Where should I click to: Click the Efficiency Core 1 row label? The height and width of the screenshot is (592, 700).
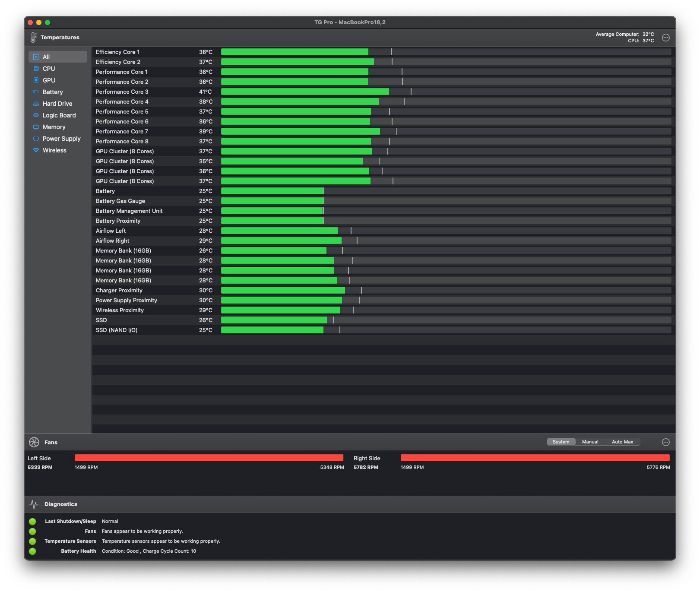(x=117, y=52)
